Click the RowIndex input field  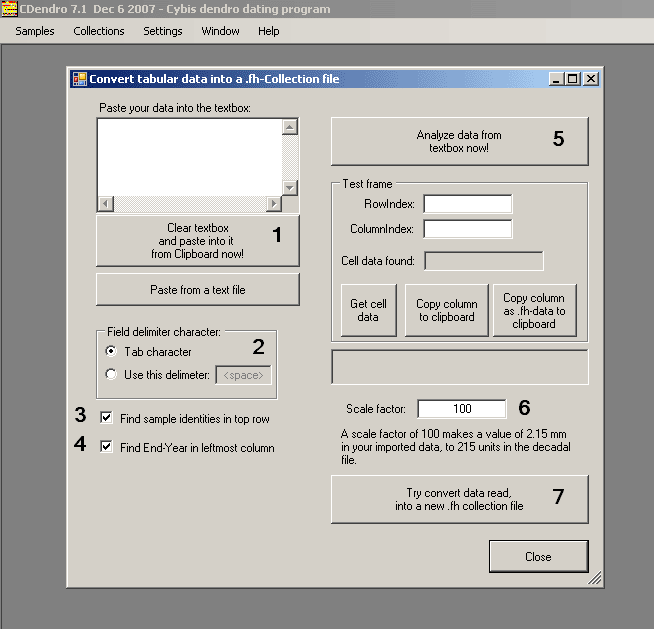pos(468,204)
